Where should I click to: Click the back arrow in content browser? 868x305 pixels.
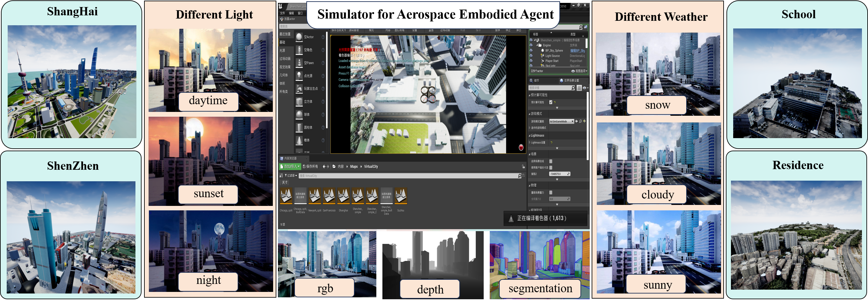pyautogui.click(x=324, y=167)
